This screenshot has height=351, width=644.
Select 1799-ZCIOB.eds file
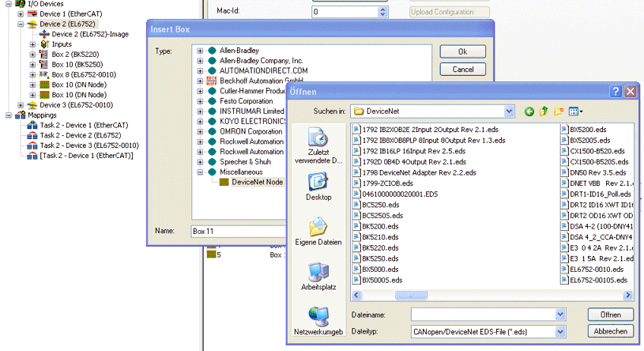tap(387, 183)
